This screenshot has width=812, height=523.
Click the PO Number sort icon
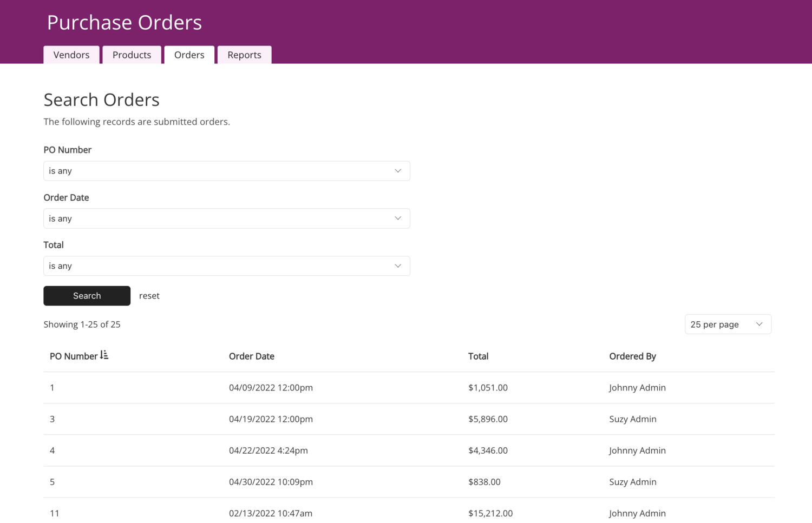pos(104,355)
